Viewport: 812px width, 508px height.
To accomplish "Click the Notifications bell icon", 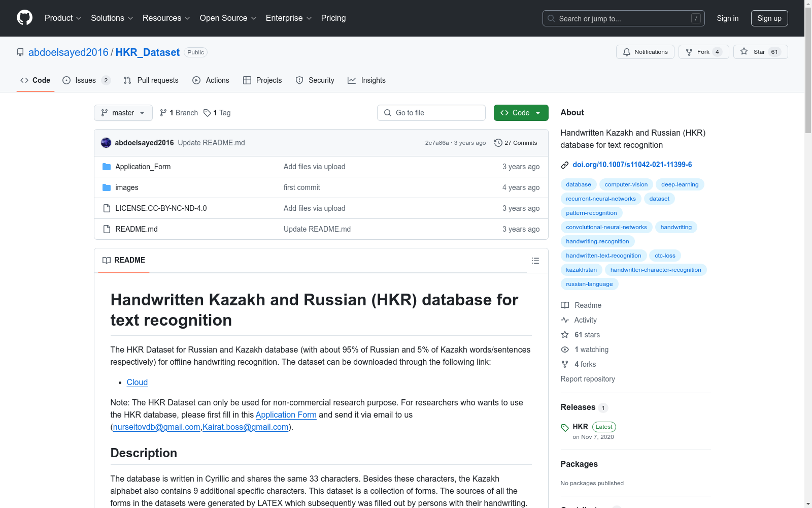I will (x=627, y=52).
